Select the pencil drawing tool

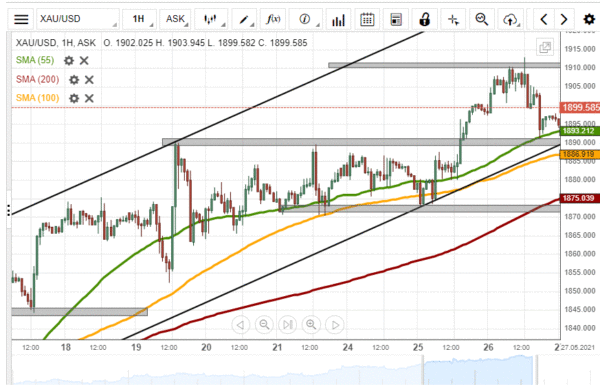244,19
